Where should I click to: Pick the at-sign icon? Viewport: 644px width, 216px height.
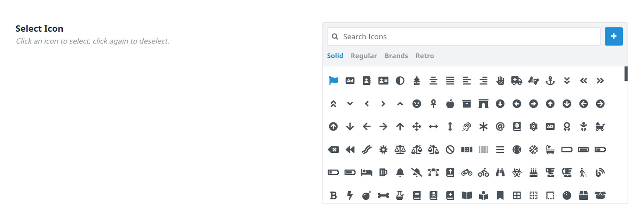(500, 127)
